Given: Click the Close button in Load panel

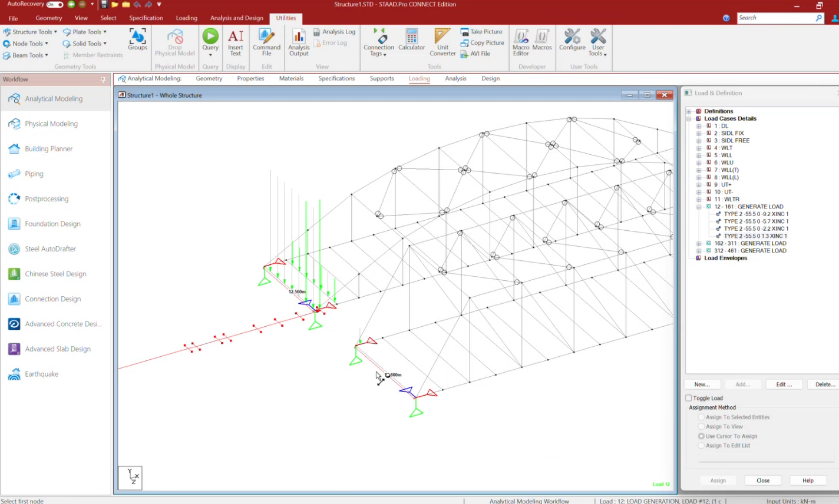Looking at the screenshot, I should click(763, 480).
